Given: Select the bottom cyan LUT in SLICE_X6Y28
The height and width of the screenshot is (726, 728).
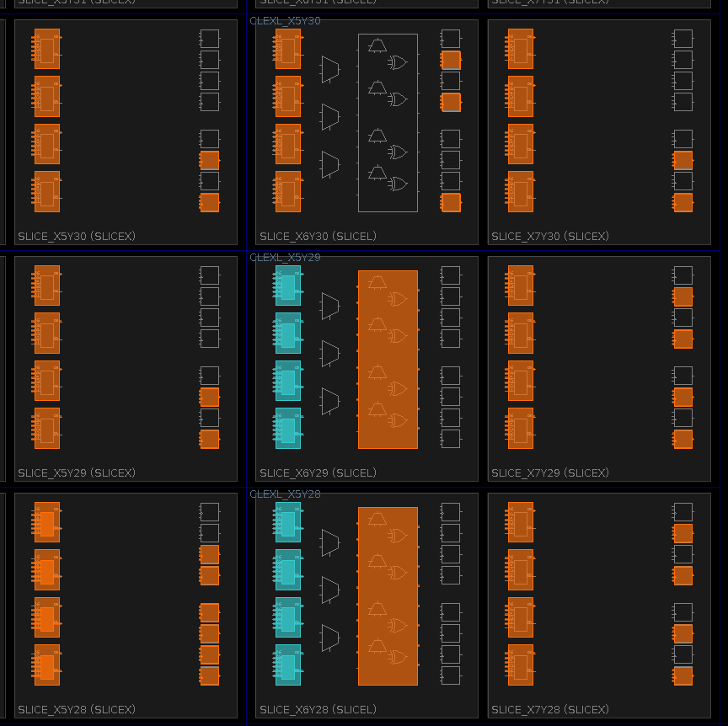Looking at the screenshot, I should (x=287, y=665).
